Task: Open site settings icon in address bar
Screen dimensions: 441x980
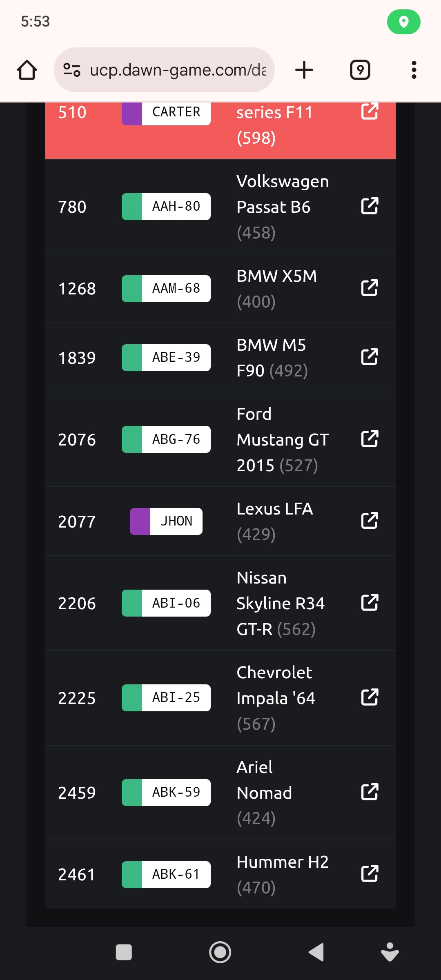Action: pyautogui.click(x=72, y=70)
